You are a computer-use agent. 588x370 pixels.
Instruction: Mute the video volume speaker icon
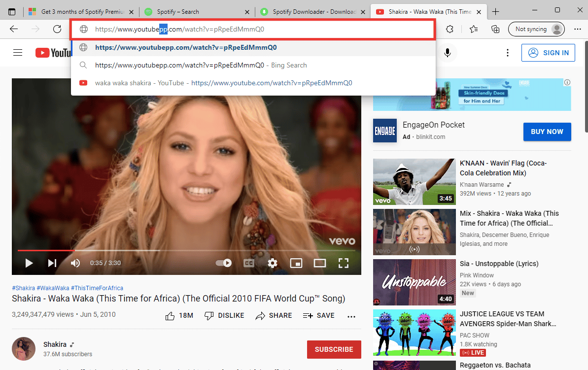pos(75,263)
